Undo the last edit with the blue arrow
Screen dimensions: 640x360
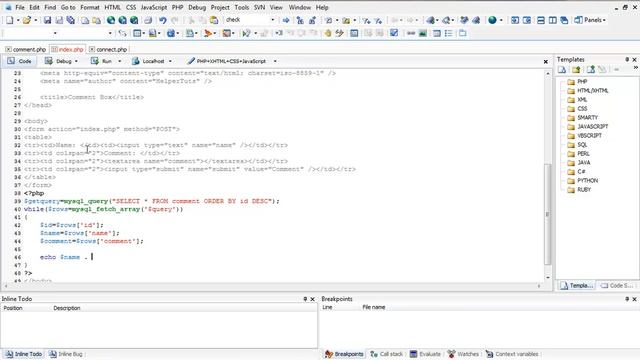162,20
